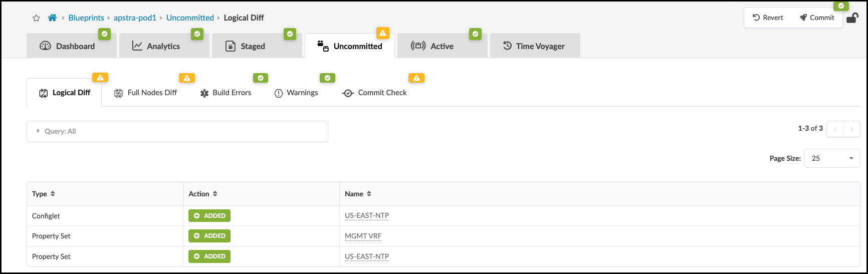Screen dimensions: 868x274
Task: Switch to the Time Voyager tab
Action: pyautogui.click(x=534, y=46)
